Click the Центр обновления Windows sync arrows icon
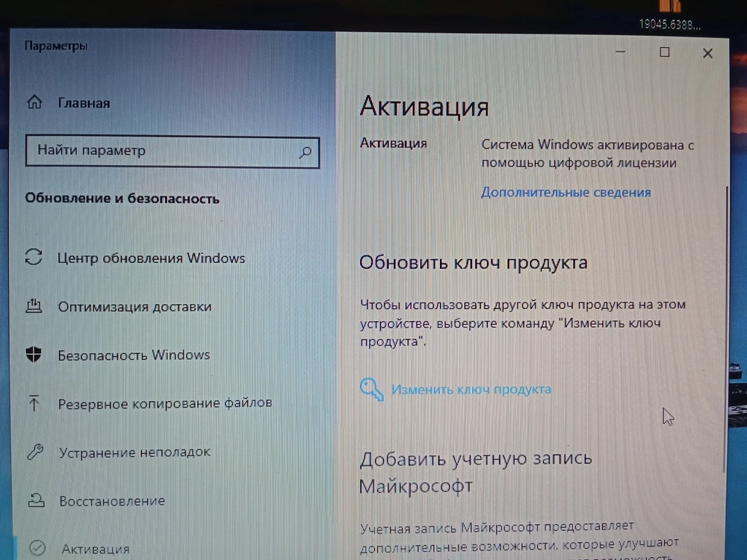The image size is (747, 560). point(34,258)
